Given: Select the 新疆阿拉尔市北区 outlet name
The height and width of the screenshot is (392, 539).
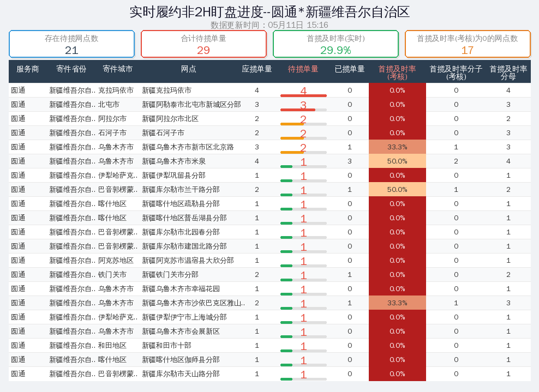Looking at the screenshot, I should 170,119.
